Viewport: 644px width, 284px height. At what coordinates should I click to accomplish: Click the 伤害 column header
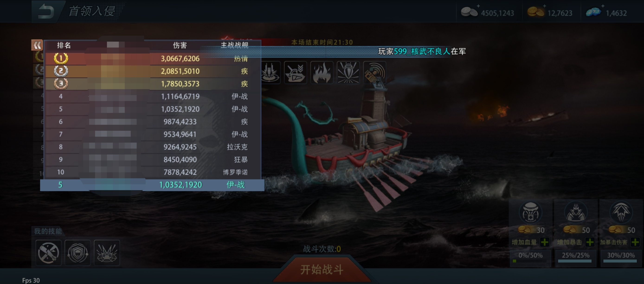(x=180, y=45)
